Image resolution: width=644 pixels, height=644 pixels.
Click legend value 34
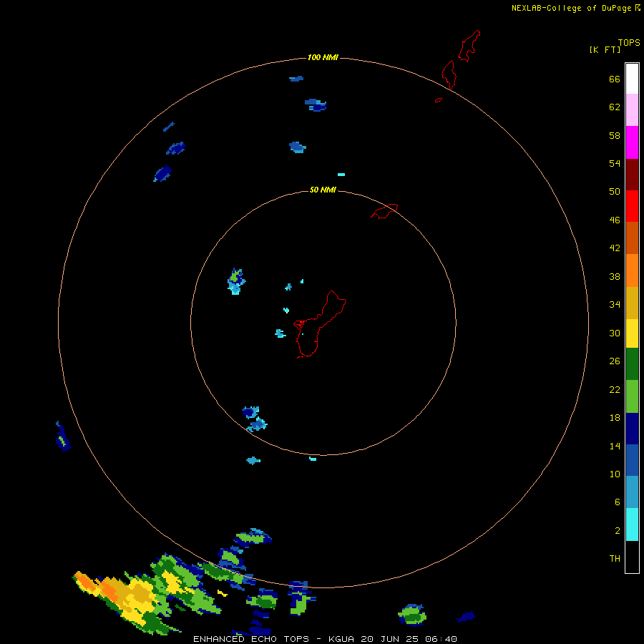pos(615,305)
